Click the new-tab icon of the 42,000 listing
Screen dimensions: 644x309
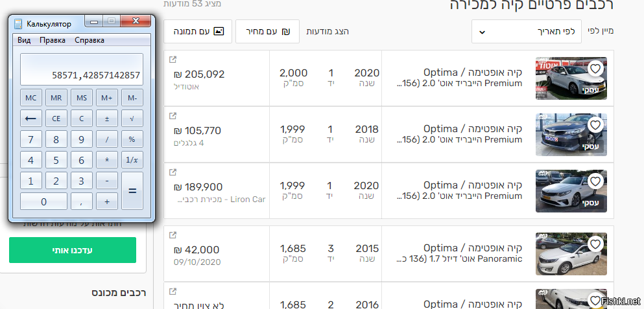pyautogui.click(x=173, y=235)
